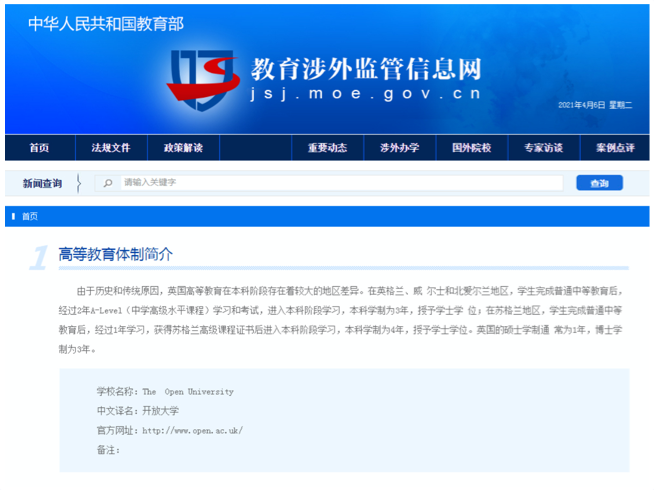Image resolution: width=654 pixels, height=490 pixels.
Task: Open the 首页 navigation menu item
Action: point(39,148)
